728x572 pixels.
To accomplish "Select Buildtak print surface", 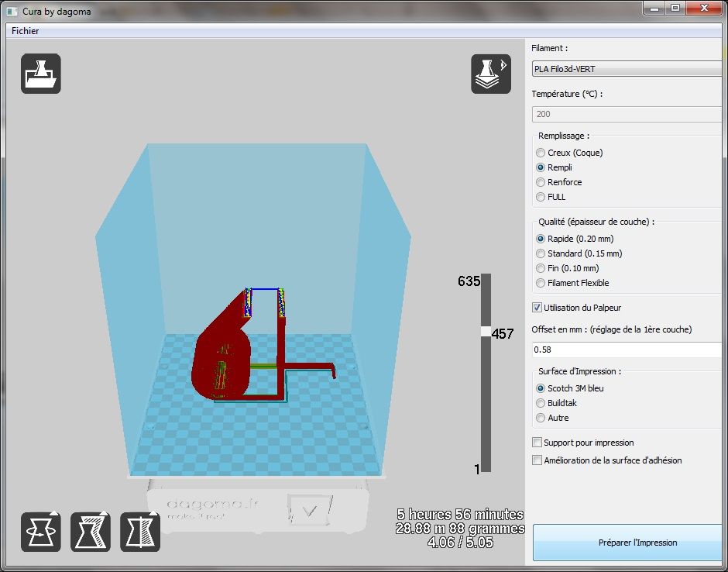I will click(x=557, y=403).
